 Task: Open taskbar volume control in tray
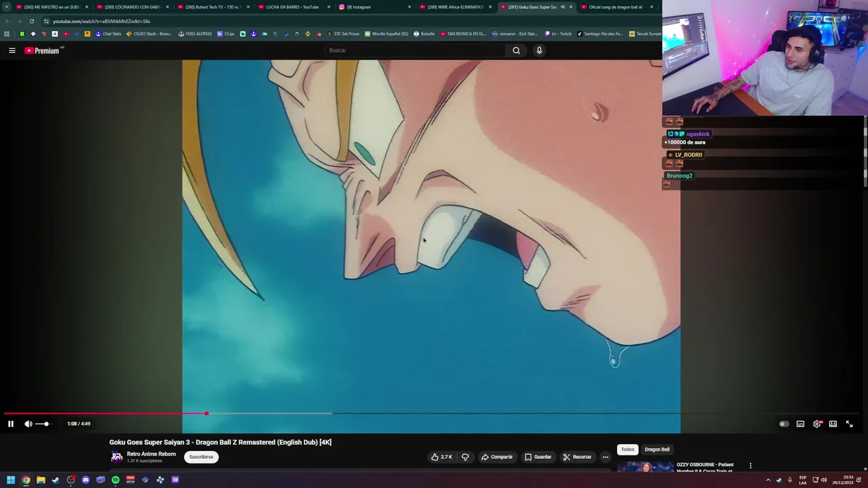[824, 480]
